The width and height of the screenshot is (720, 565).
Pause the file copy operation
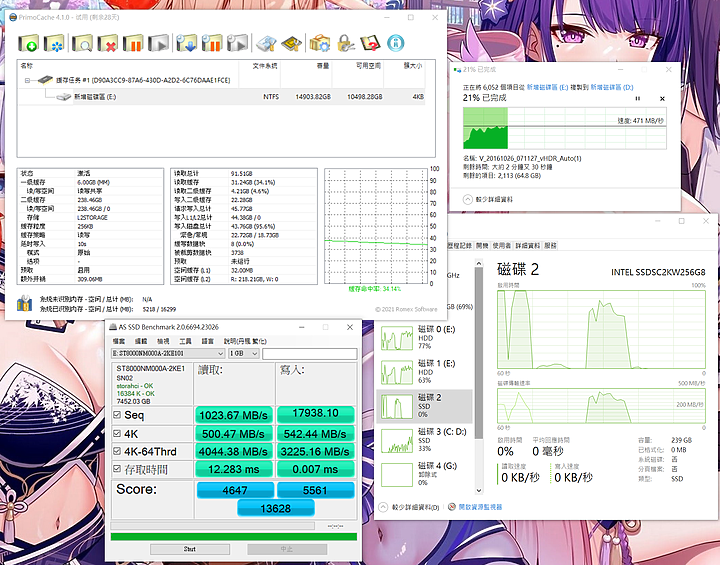pos(637,99)
